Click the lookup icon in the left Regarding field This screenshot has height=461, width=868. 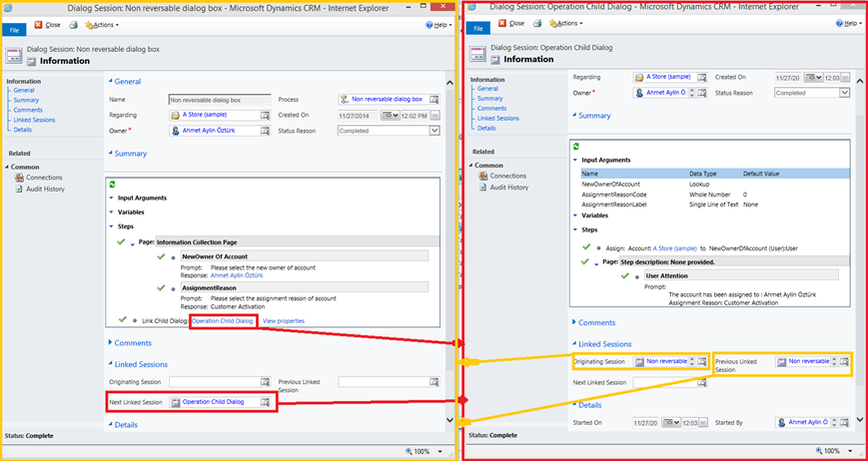[x=265, y=115]
